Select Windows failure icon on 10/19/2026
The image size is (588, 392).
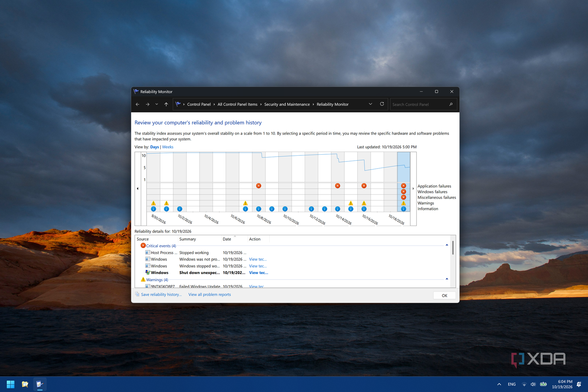403,191
